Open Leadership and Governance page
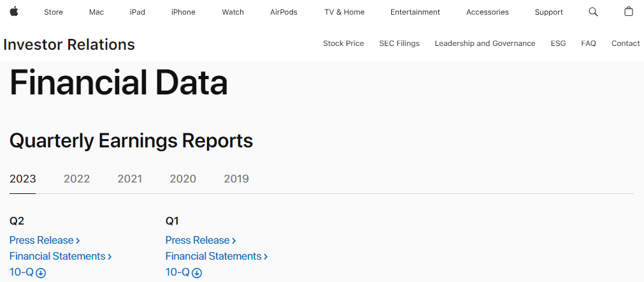 click(485, 43)
